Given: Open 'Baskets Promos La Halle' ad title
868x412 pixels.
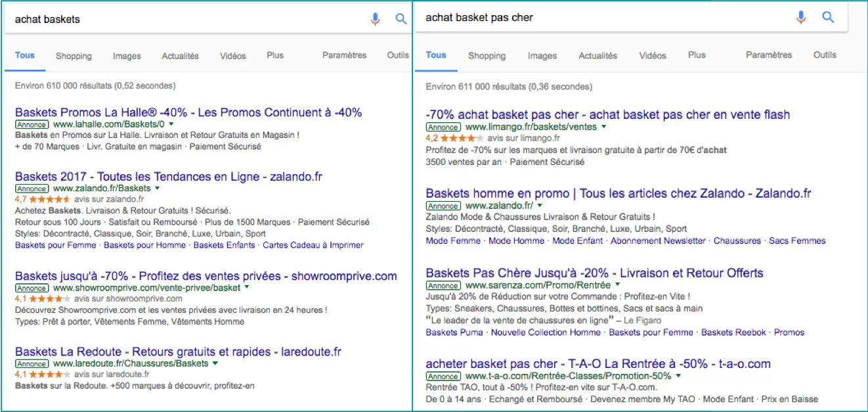Looking at the screenshot, I should [188, 112].
